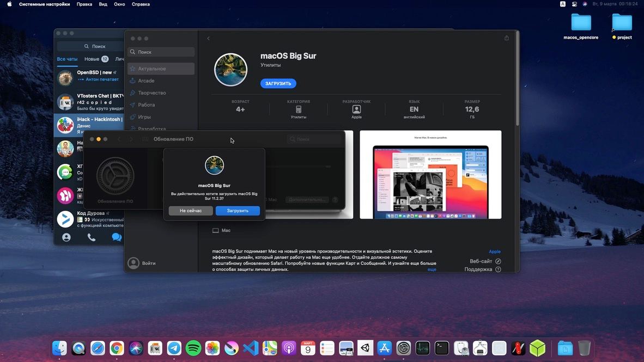644x362 pixels.
Task: Click macOS Big Sur app icon in App Store
Action: tap(231, 70)
